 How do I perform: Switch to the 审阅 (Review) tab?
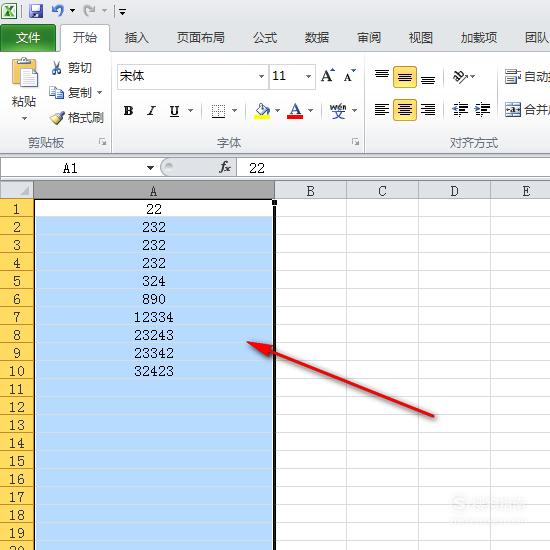369,38
